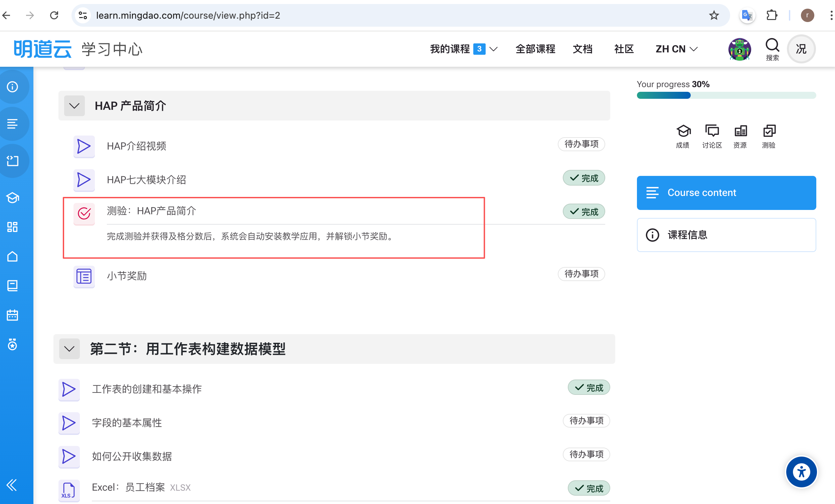
Task: Toggle 待办事项 status for HAP介绍视频
Action: pos(581,144)
